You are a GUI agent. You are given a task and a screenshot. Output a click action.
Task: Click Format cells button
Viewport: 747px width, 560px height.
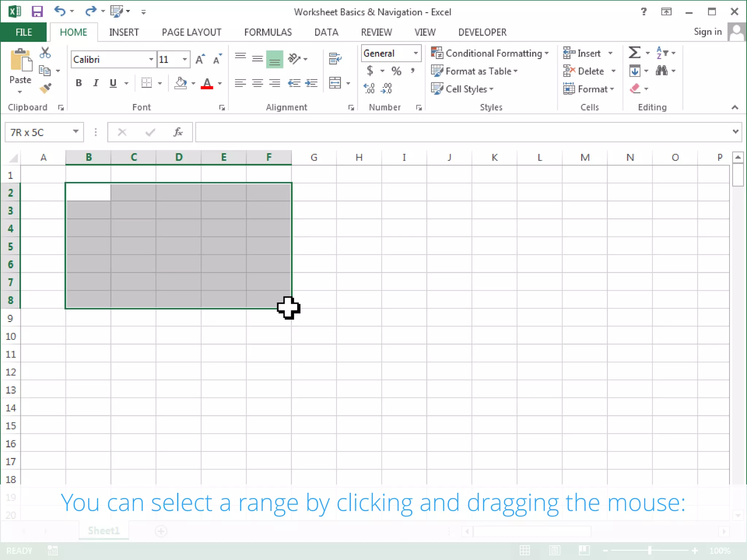tap(589, 89)
